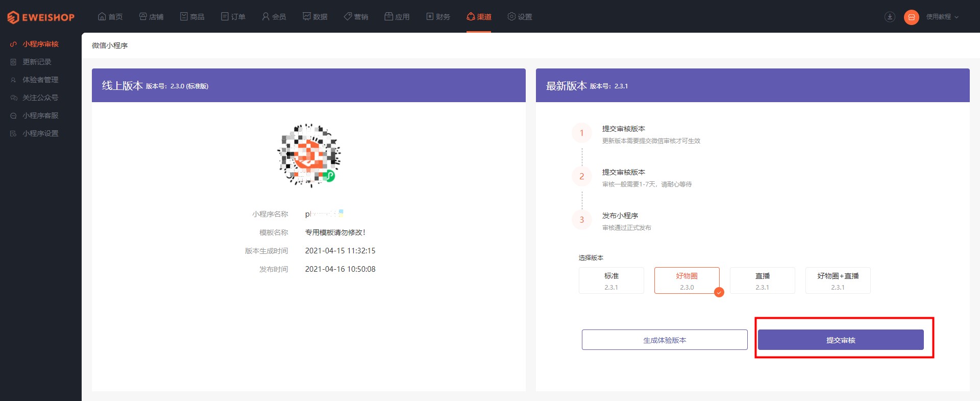
Task: Open the 数据 top menu
Action: point(315,16)
